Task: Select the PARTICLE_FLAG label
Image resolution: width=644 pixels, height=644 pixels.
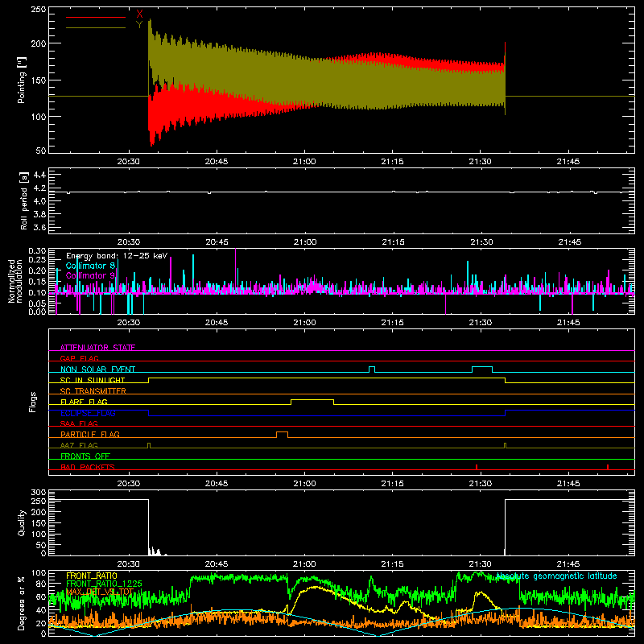Action: tap(90, 434)
